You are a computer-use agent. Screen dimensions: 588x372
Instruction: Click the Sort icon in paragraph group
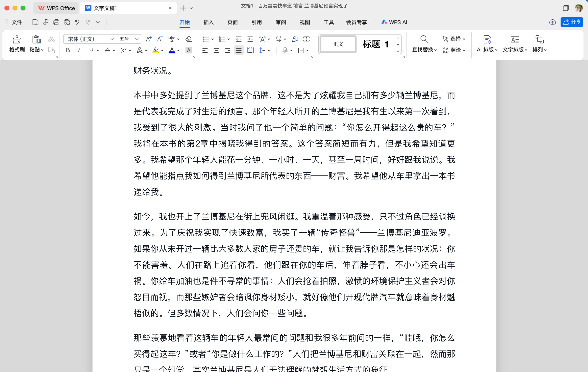(295, 39)
